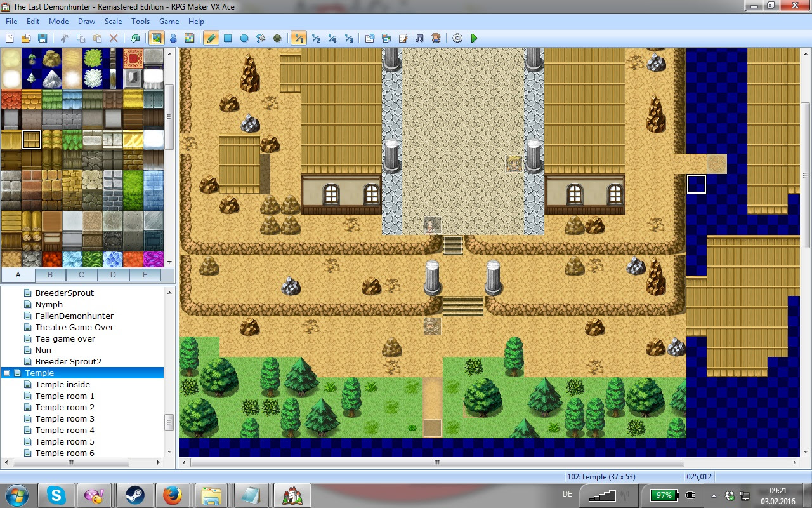
Task: Select the FallenDemonhunter map entry
Action: coord(74,316)
